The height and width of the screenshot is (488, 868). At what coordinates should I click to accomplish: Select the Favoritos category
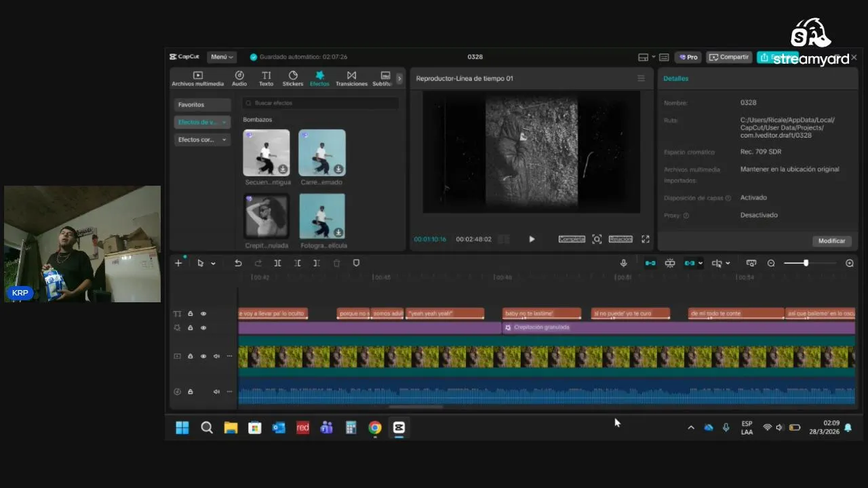pos(202,105)
